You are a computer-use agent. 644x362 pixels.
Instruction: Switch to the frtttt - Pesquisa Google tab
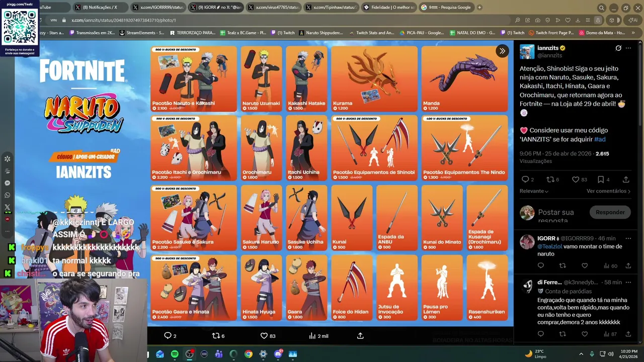click(x=446, y=8)
